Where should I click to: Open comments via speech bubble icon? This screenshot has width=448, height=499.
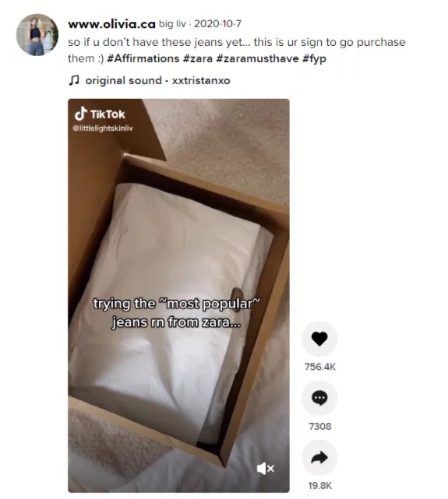[x=319, y=398]
